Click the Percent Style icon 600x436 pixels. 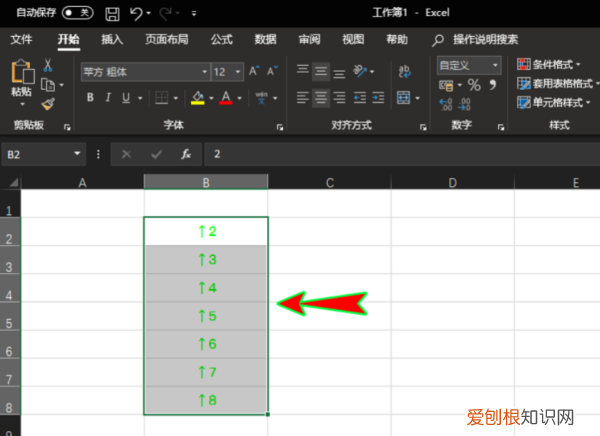[474, 85]
